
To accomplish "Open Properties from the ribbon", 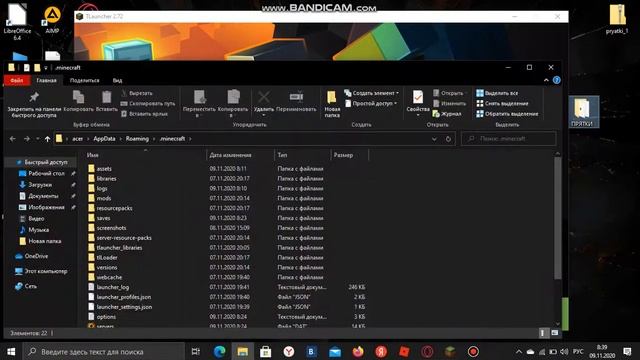I will coord(418,104).
